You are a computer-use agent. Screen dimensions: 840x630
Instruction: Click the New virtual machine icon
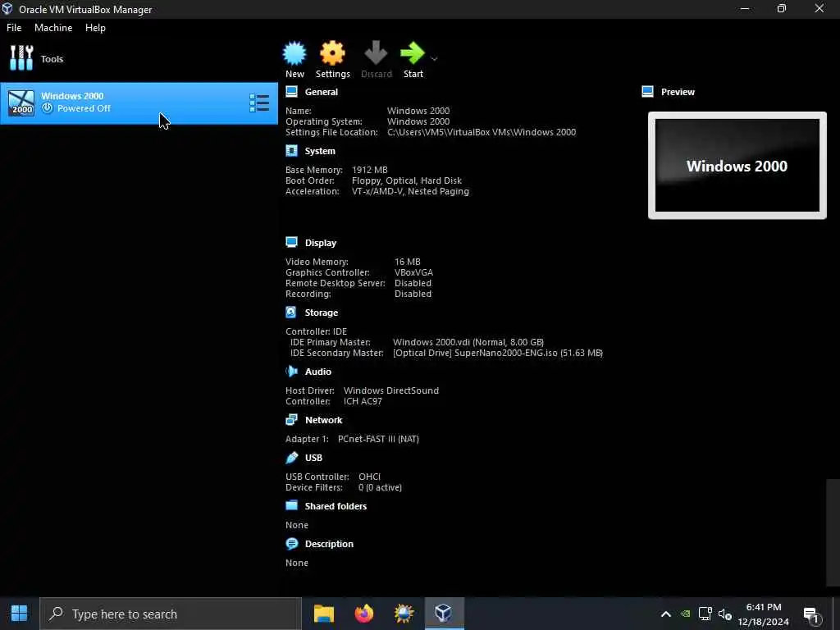tap(294, 53)
